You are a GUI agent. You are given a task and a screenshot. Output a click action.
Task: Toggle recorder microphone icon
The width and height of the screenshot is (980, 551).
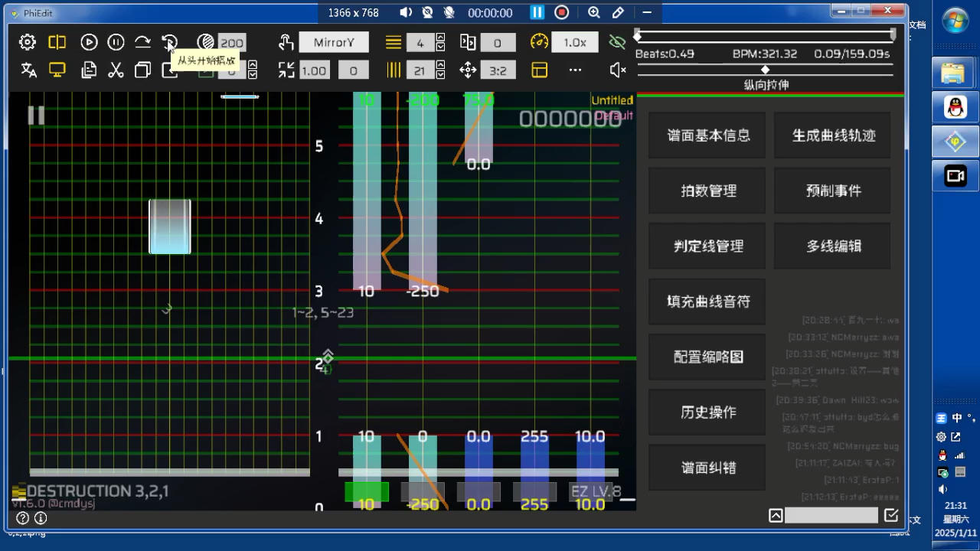click(449, 12)
